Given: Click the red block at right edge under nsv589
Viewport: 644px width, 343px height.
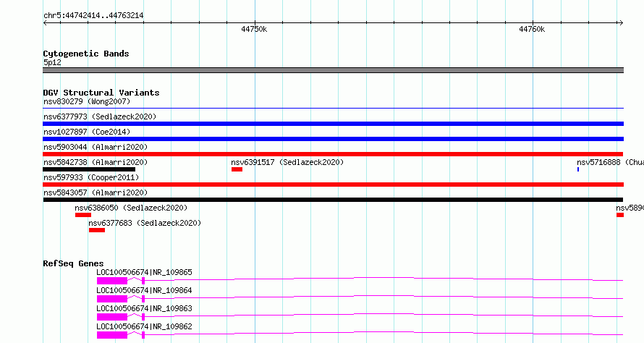Looking at the screenshot, I should coord(620,215).
